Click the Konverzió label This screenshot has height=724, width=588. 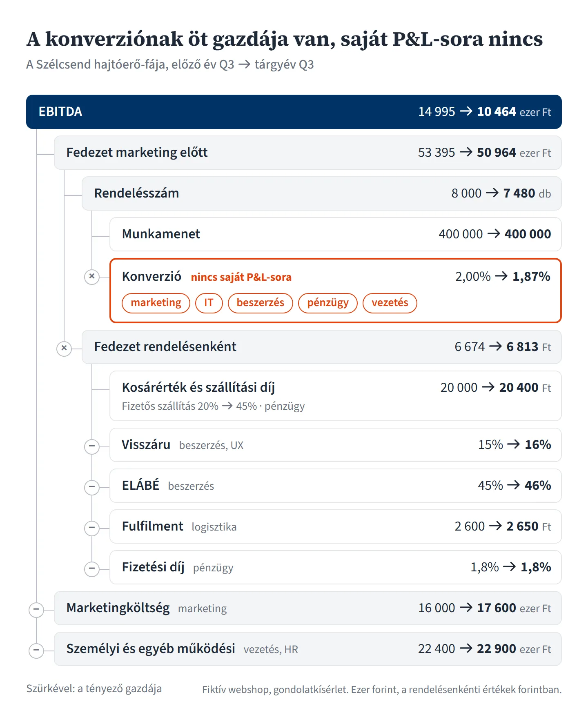coord(151,276)
